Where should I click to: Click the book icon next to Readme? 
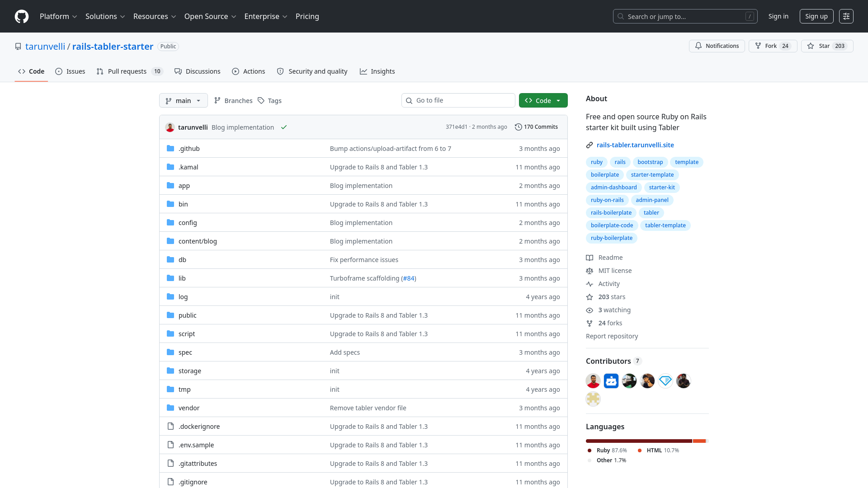590,258
